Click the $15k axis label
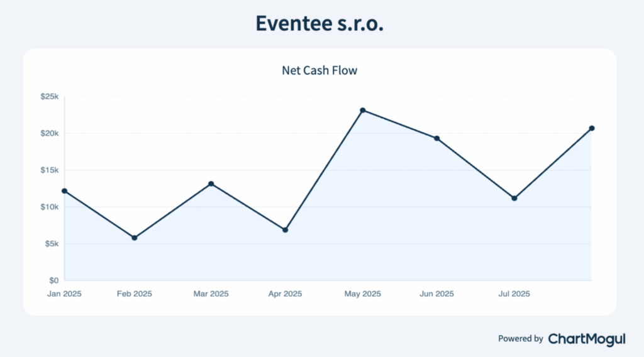The width and height of the screenshot is (644, 357). click(50, 170)
